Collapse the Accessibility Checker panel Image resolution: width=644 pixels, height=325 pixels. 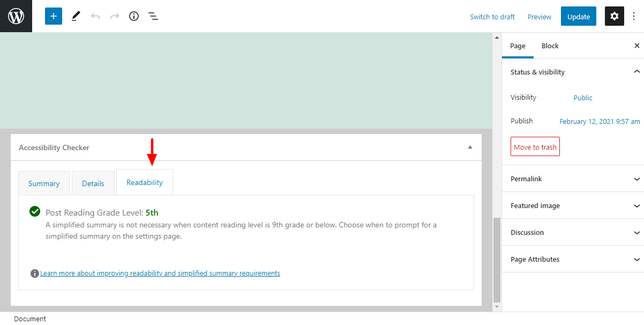[x=470, y=147]
